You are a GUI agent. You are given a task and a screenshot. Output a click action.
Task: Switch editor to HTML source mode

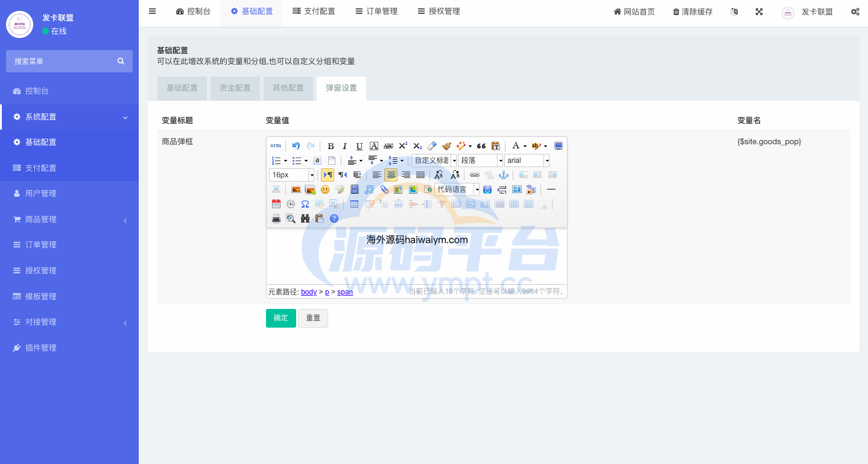276,146
